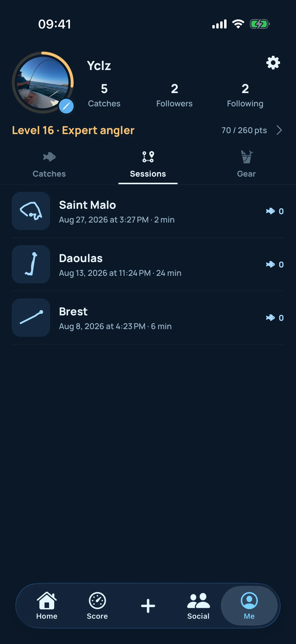The image size is (296, 644).
Task: Open the Brest session entry title
Action: coord(73,311)
